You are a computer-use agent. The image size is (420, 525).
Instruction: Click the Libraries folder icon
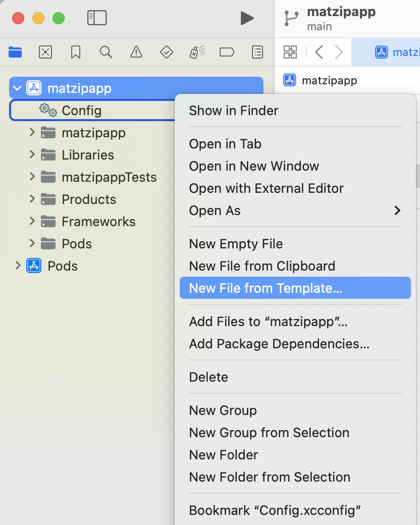(48, 155)
